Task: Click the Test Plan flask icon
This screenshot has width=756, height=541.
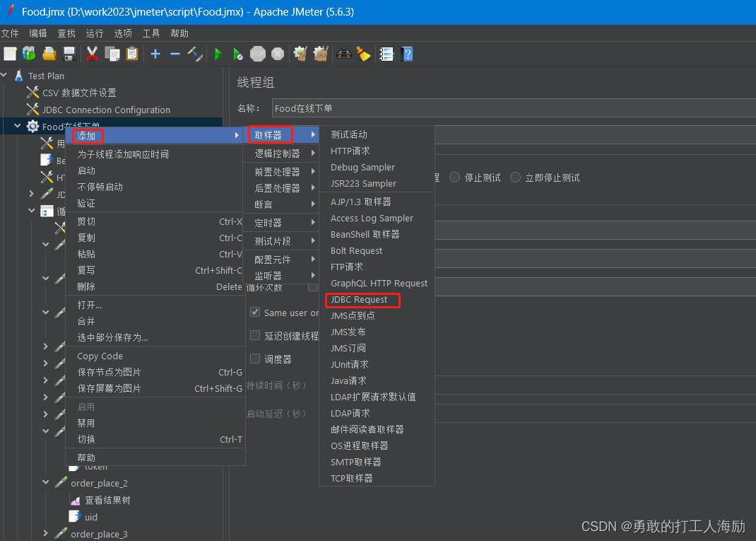Action: pos(19,76)
